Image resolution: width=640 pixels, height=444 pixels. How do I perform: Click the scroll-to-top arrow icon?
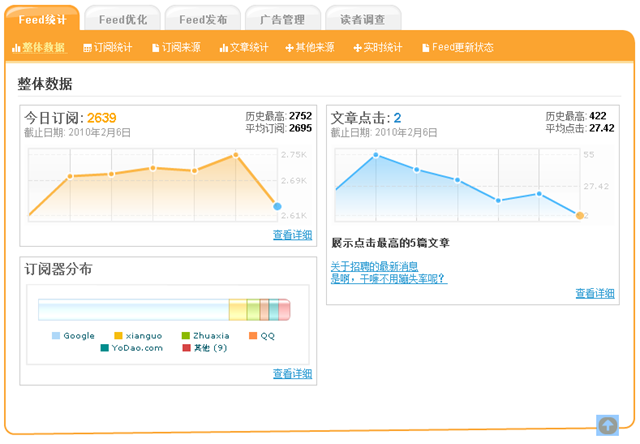click(607, 425)
